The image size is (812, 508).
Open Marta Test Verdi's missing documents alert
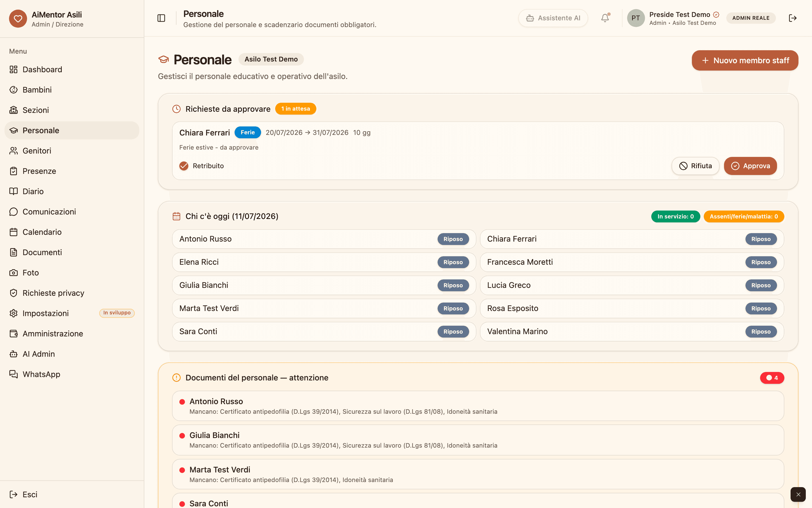478,474
